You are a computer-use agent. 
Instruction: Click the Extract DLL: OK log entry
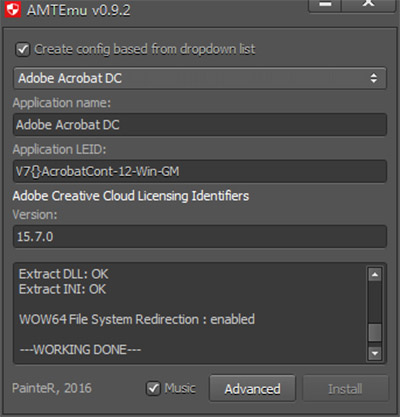(64, 274)
